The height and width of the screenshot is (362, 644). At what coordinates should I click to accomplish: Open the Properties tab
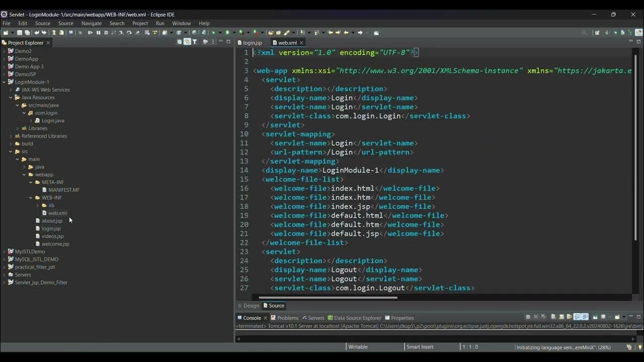399,318
